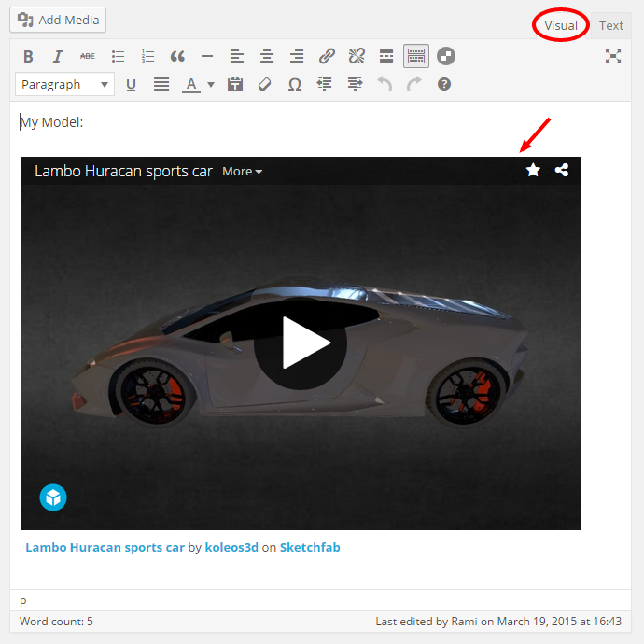
Task: Switch to the Visual editor tab
Action: (561, 25)
